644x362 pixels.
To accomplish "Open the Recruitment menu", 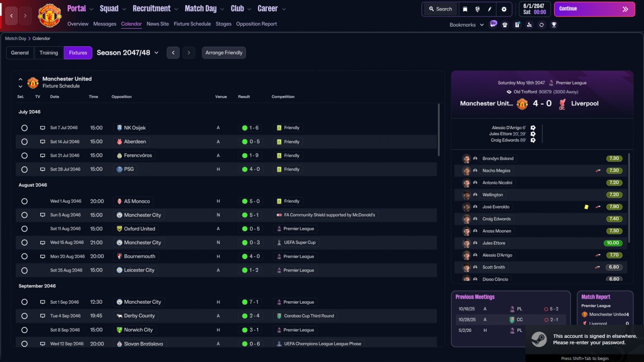I will tap(155, 9).
